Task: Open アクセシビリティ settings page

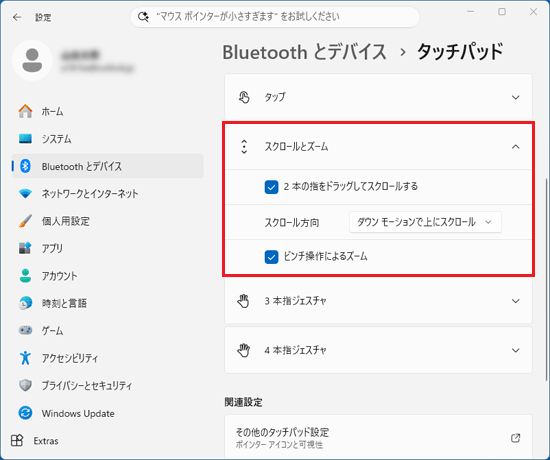Action: click(107, 358)
